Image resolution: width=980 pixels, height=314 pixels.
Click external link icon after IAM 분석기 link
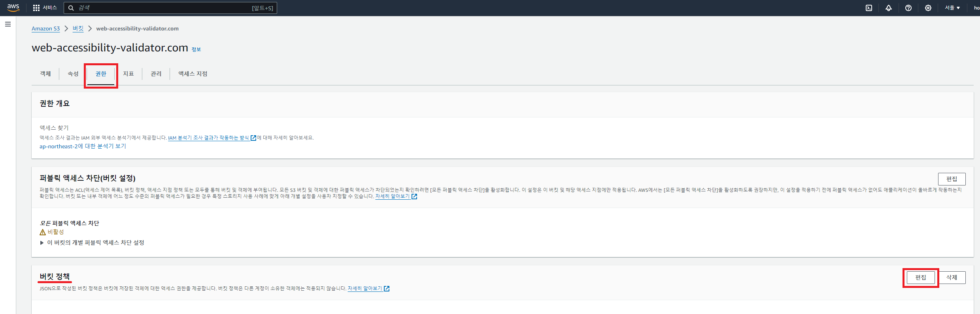point(253,138)
